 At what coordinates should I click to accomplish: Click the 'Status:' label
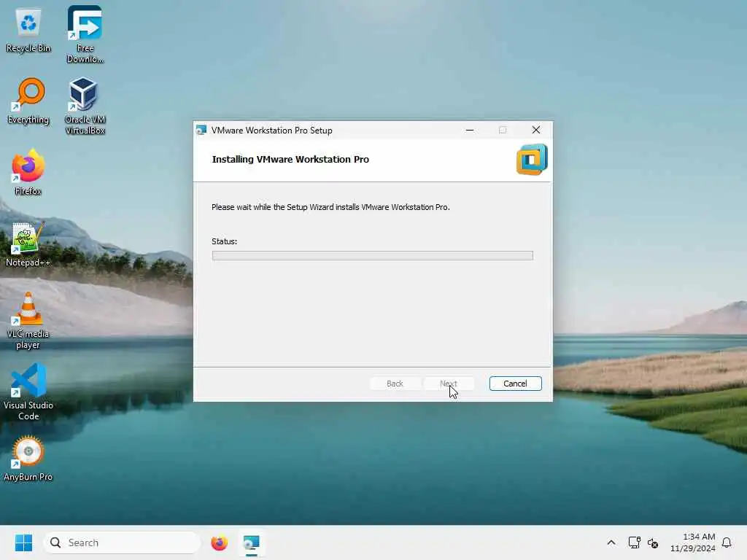(x=225, y=241)
